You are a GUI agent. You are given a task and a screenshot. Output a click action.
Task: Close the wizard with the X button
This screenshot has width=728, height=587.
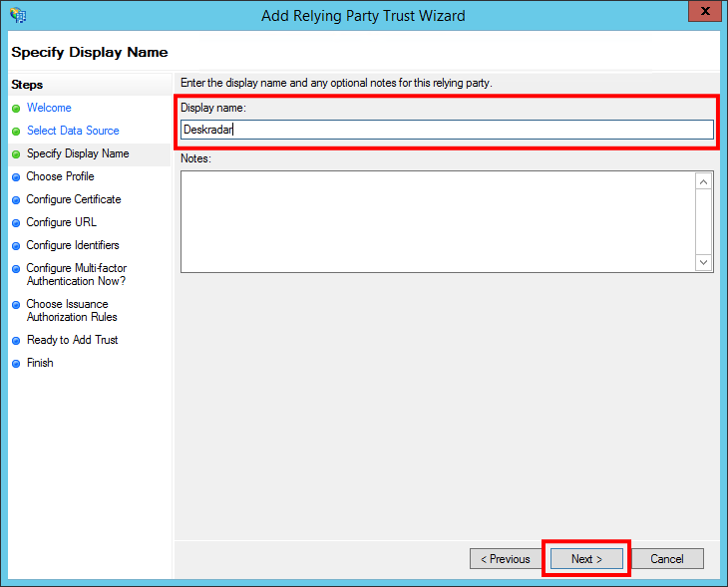(704, 11)
